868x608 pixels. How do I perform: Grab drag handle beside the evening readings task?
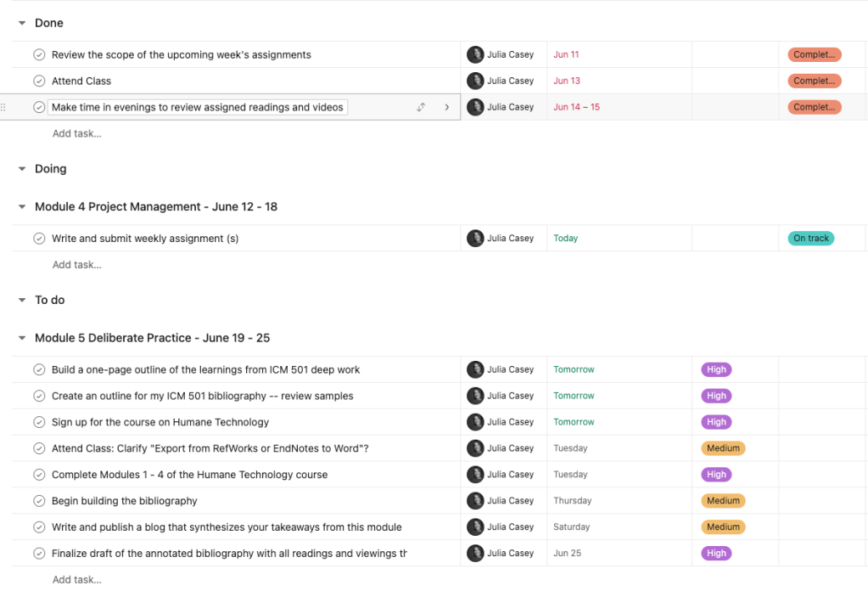tap(3, 107)
